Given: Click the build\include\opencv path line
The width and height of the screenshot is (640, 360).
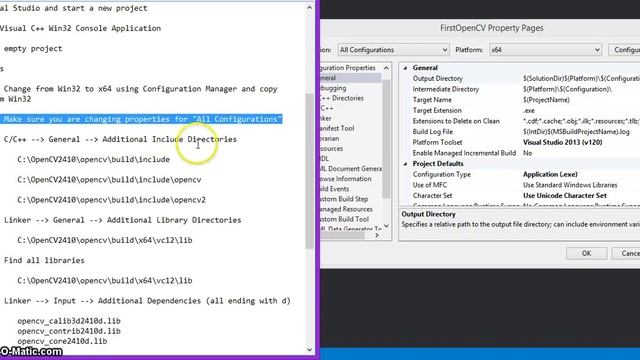Looking at the screenshot, I should (109, 180).
